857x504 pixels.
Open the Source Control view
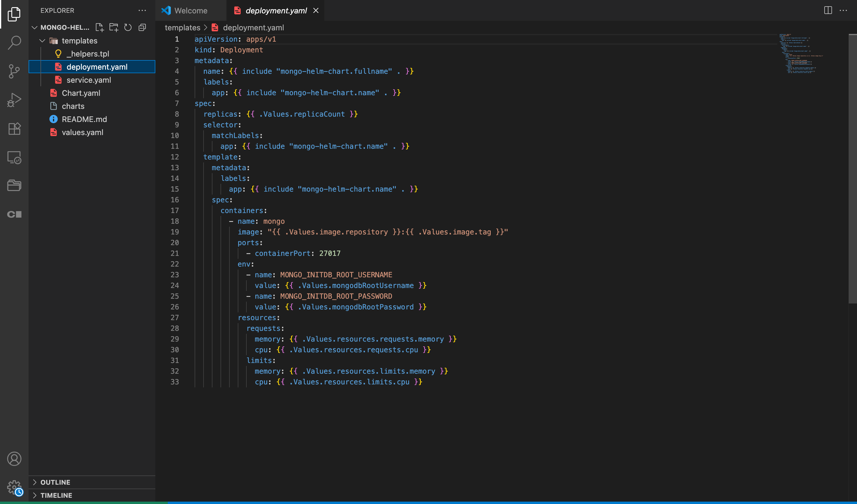(14, 71)
